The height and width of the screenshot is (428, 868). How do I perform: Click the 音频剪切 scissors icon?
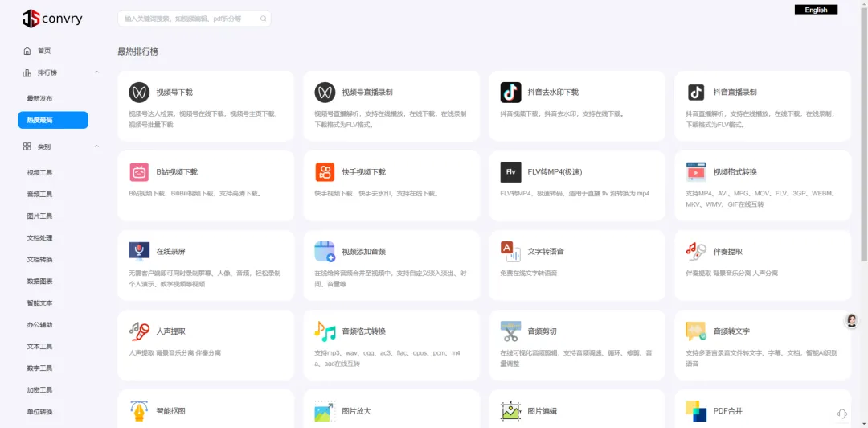510,331
